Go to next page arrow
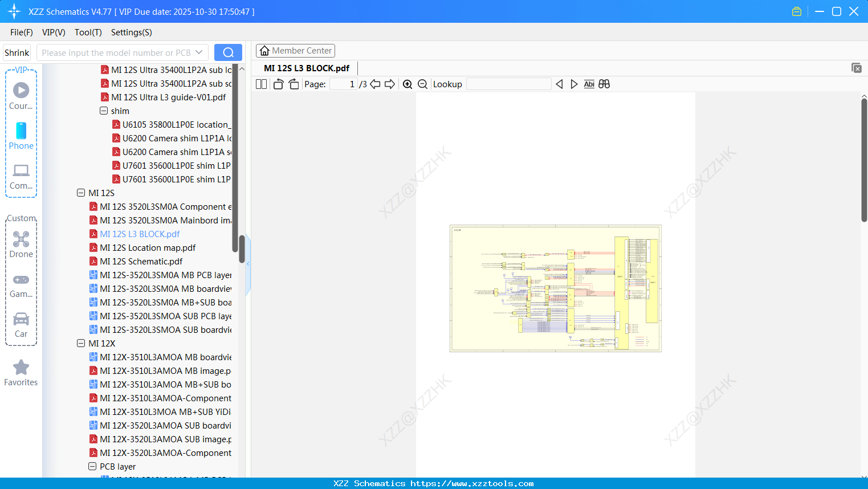This screenshot has height=489, width=868. coord(390,84)
